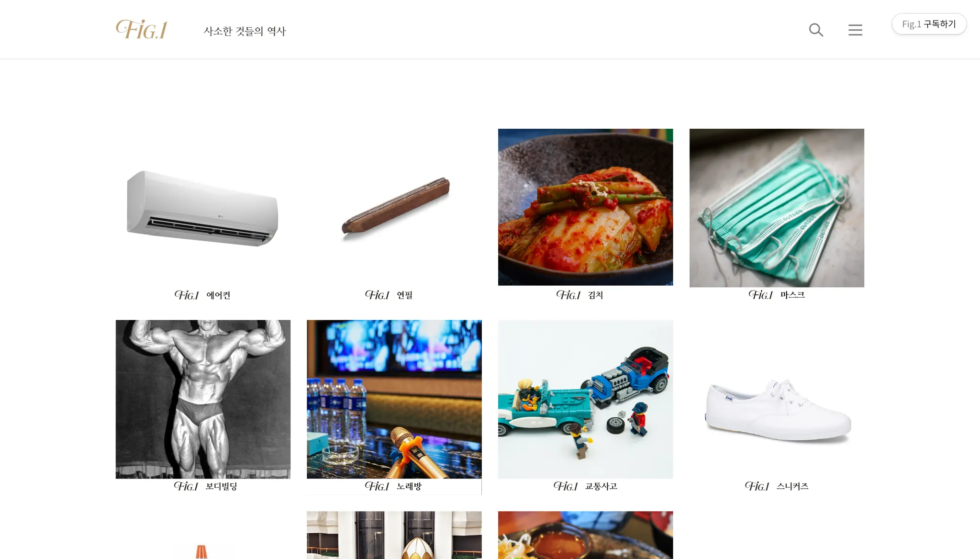Click the 마스크 caption text
Image resolution: width=980 pixels, height=559 pixels.
(x=792, y=295)
